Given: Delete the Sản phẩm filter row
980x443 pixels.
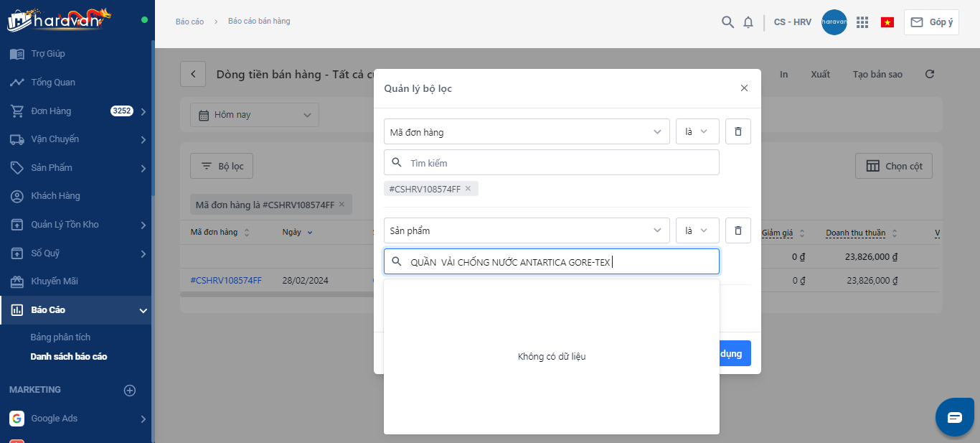Looking at the screenshot, I should point(738,231).
